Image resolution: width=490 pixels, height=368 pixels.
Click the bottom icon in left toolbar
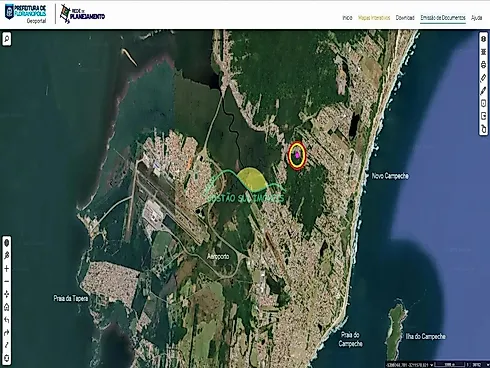click(x=7, y=358)
